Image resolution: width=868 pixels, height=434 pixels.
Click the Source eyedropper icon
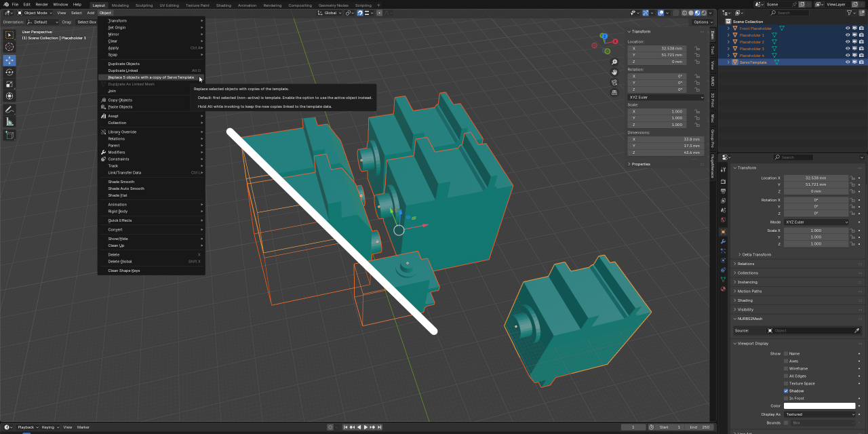(857, 330)
